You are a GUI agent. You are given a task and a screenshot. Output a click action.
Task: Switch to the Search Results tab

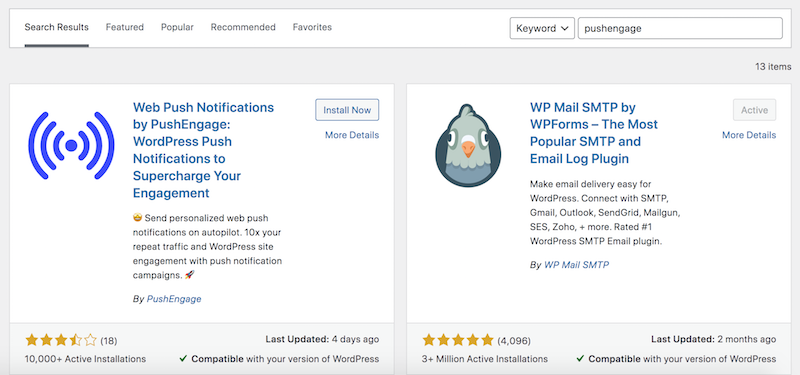[x=57, y=27]
